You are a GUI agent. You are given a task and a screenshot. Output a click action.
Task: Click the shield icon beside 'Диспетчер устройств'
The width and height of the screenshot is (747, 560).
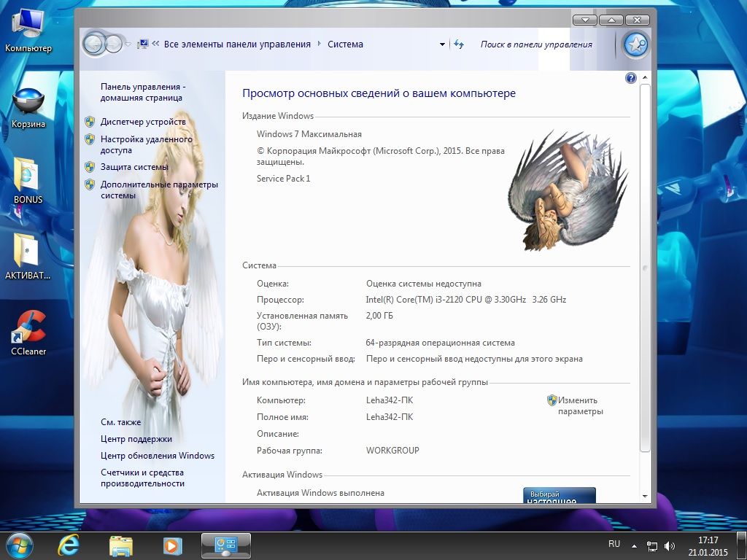pyautogui.click(x=90, y=122)
